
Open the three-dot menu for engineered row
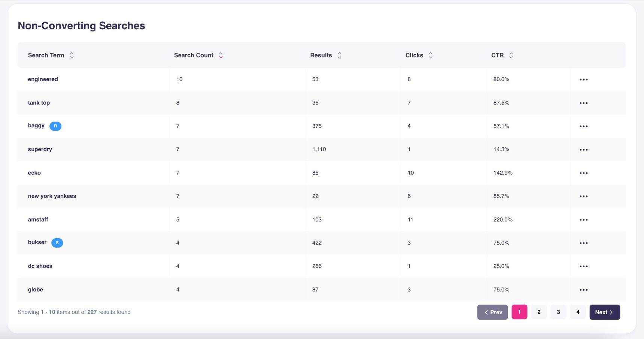click(x=583, y=79)
